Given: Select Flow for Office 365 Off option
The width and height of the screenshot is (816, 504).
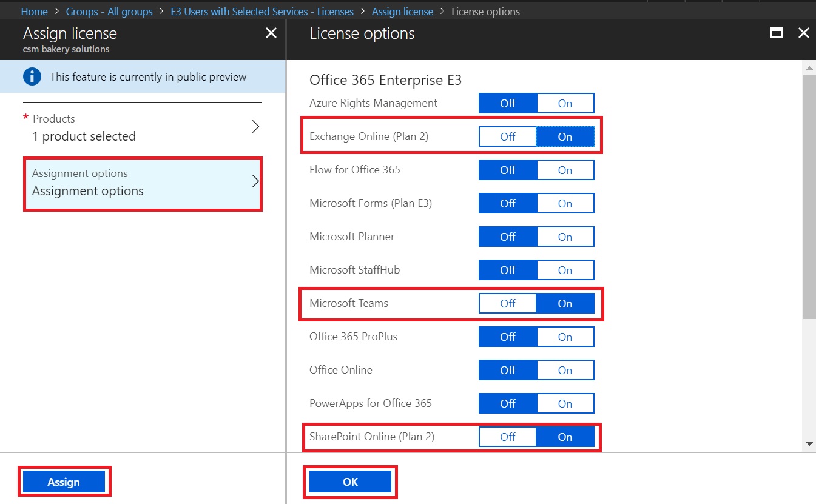Looking at the screenshot, I should pos(508,170).
